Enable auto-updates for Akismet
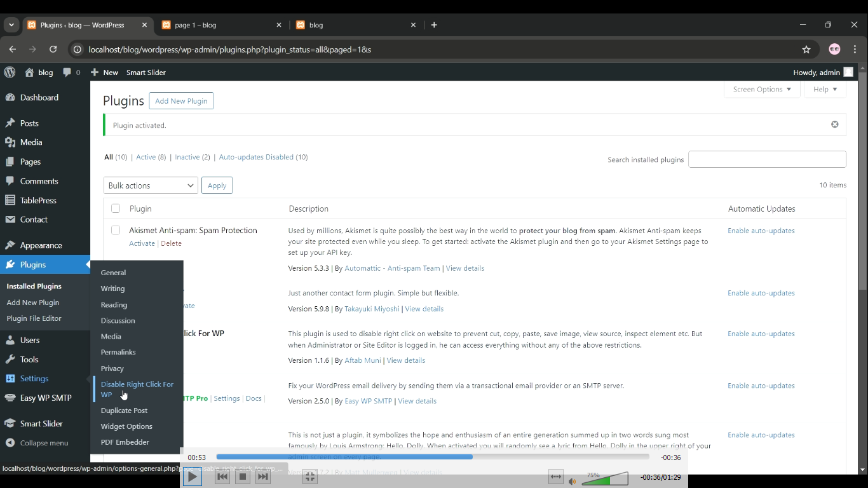The width and height of the screenshot is (868, 488). tap(761, 231)
